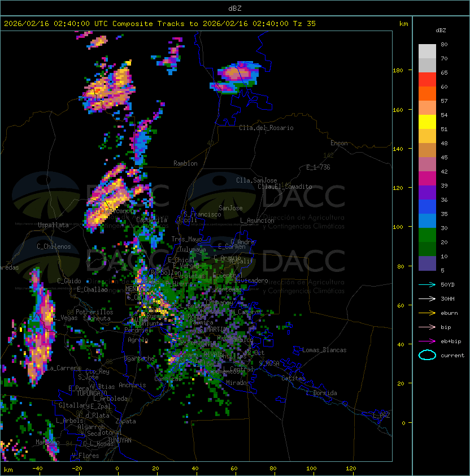This screenshot has width=470, height=476.
Task: Click the 'Lomas_Blancas' map label
Action: tap(324, 350)
